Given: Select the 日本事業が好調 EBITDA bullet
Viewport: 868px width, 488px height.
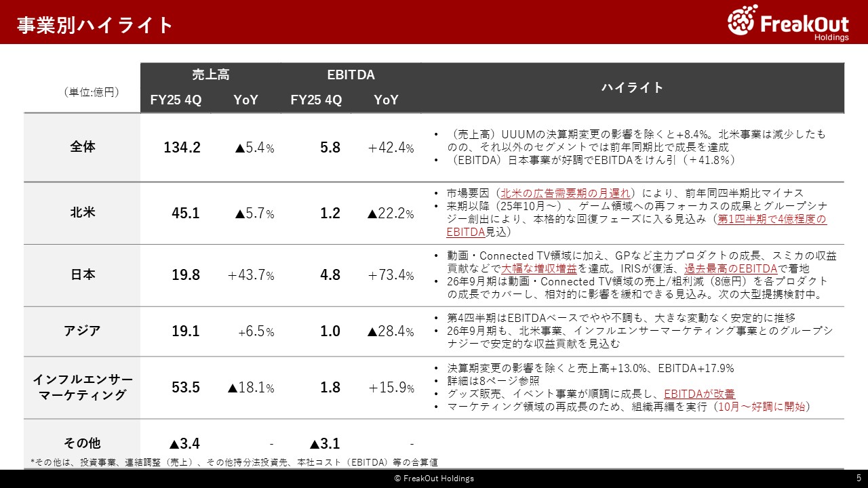Looking at the screenshot, I should click(591, 160).
